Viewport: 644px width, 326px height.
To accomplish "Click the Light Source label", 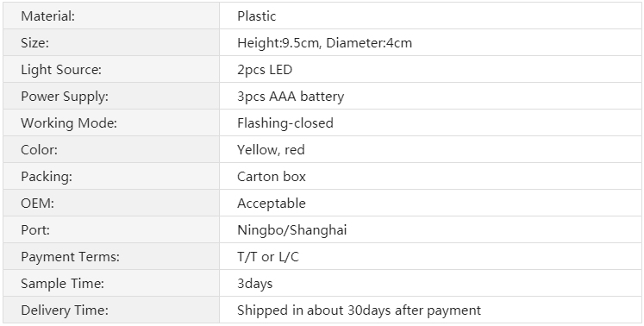I will click(x=61, y=70).
